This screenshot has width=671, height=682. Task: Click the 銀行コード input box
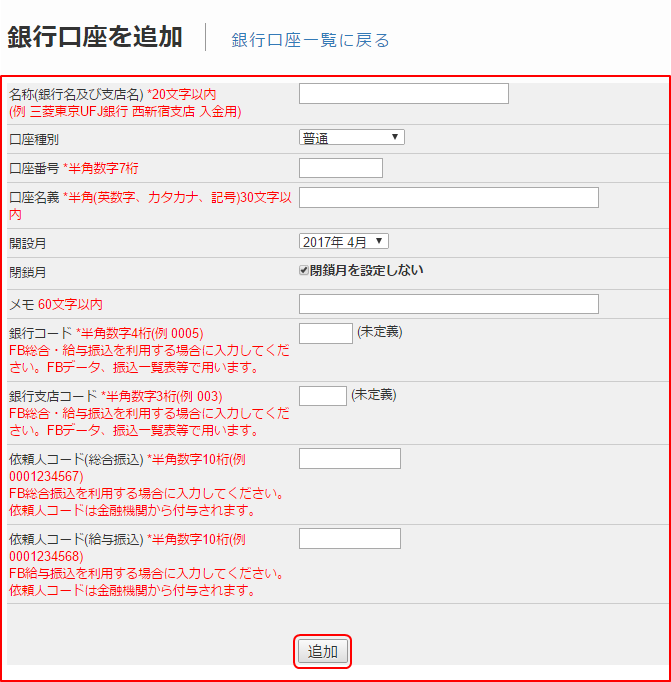tap(325, 333)
